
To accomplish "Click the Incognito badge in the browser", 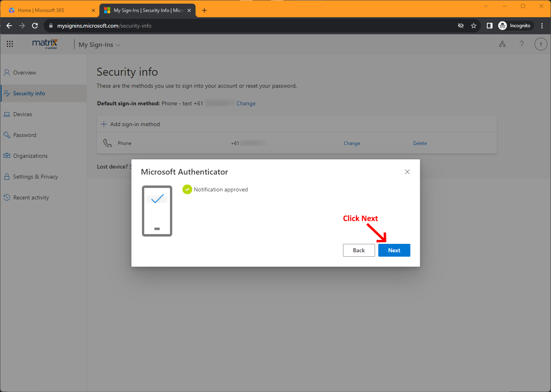I will [515, 25].
